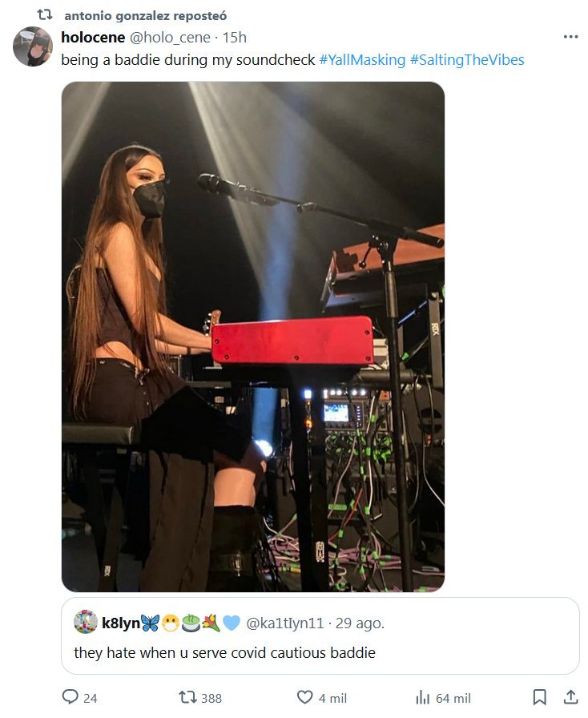
Task: Click the 4 mil likes count
Action: (x=332, y=698)
